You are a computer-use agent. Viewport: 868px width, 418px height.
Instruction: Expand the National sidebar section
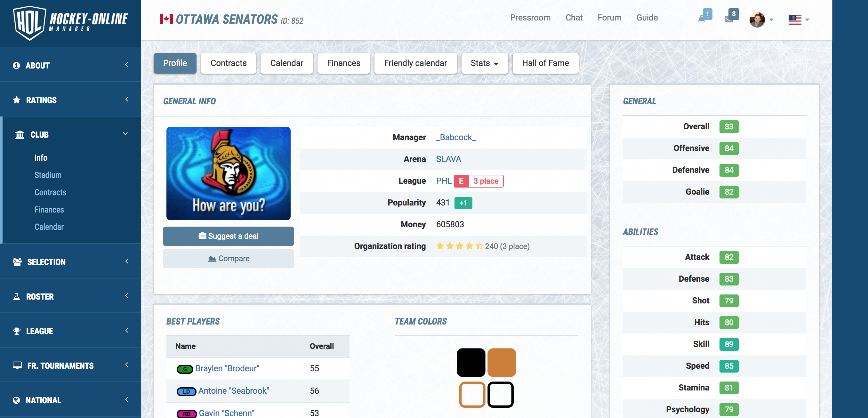coord(127,399)
